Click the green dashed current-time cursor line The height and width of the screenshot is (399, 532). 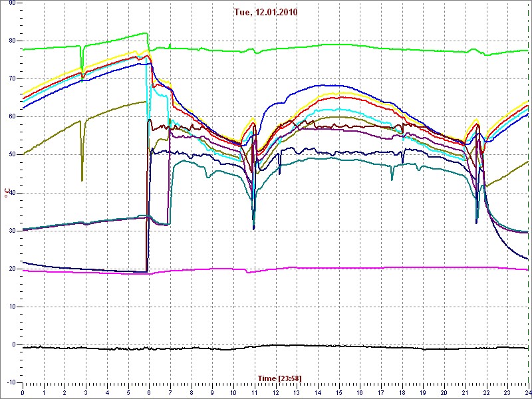pos(528,192)
